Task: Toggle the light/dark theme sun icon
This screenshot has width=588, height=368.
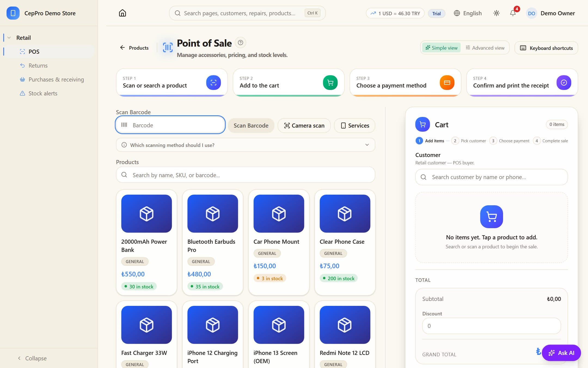Action: [x=496, y=13]
